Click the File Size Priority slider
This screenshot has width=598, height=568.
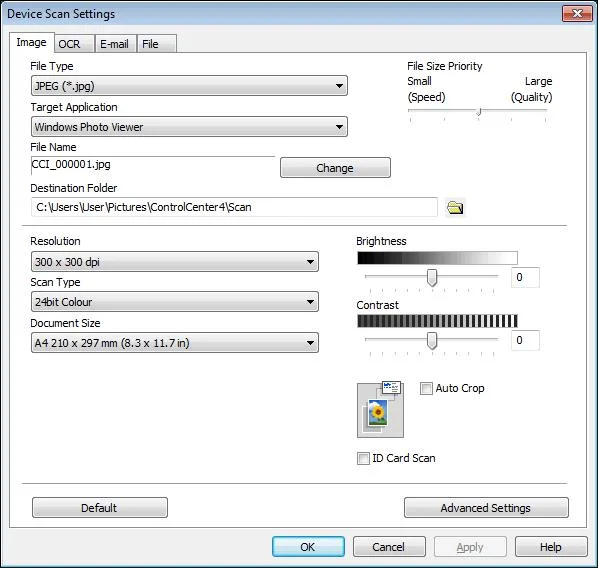(x=478, y=111)
